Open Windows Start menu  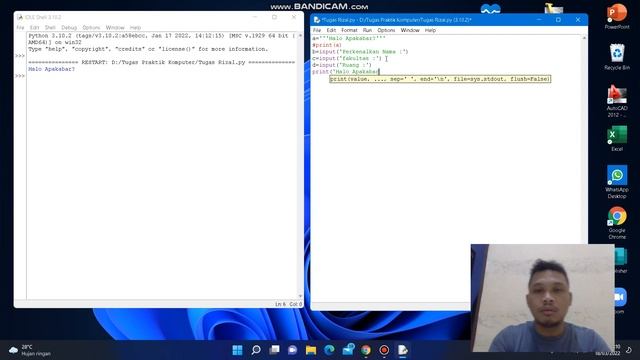pos(237,350)
